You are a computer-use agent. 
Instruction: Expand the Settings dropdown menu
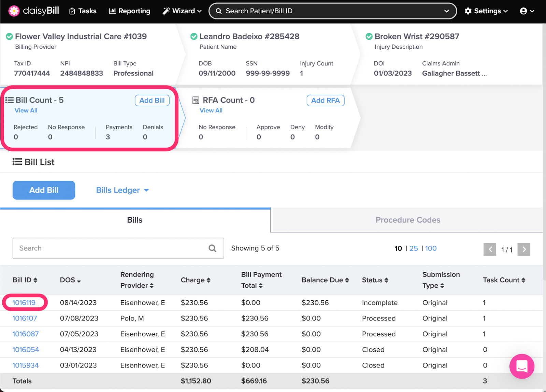point(486,11)
